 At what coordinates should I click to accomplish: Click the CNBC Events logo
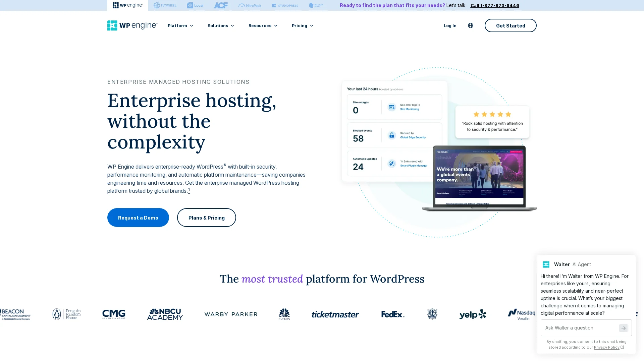pyautogui.click(x=284, y=314)
